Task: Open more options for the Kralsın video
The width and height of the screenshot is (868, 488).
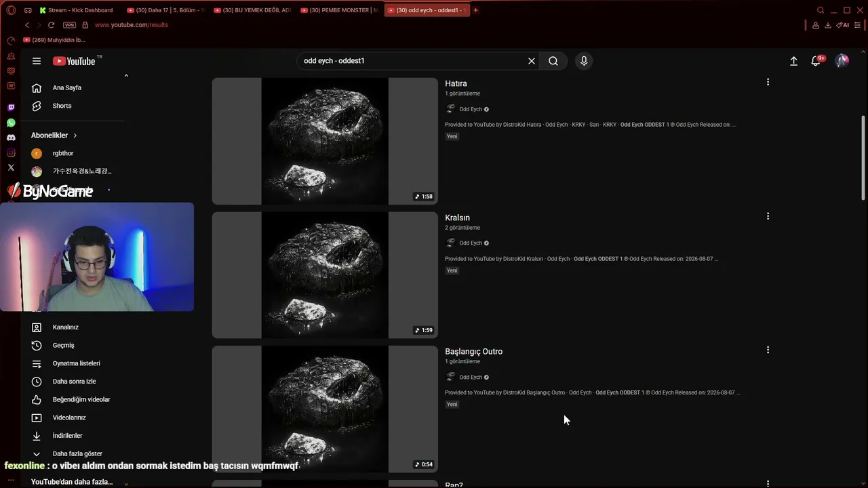Action: pyautogui.click(x=768, y=216)
